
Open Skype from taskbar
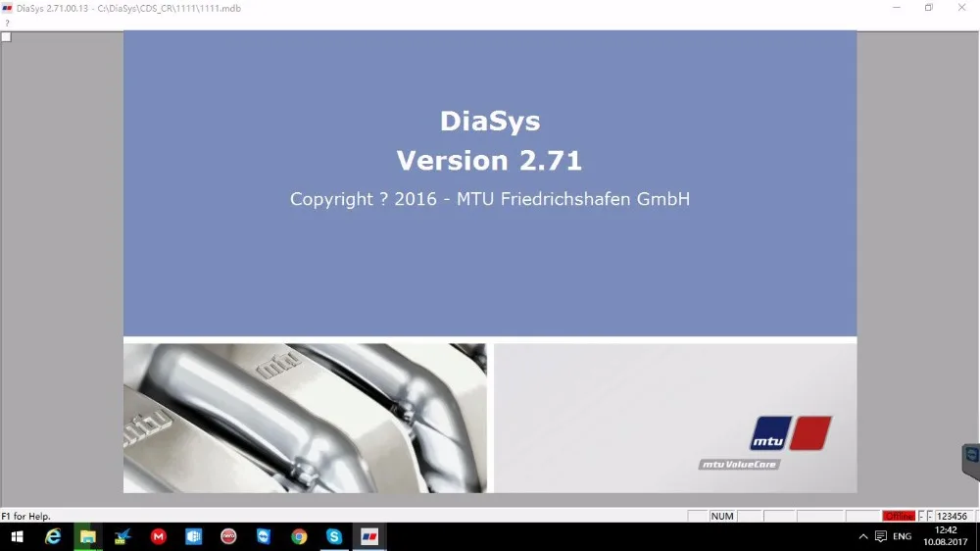[x=334, y=536]
